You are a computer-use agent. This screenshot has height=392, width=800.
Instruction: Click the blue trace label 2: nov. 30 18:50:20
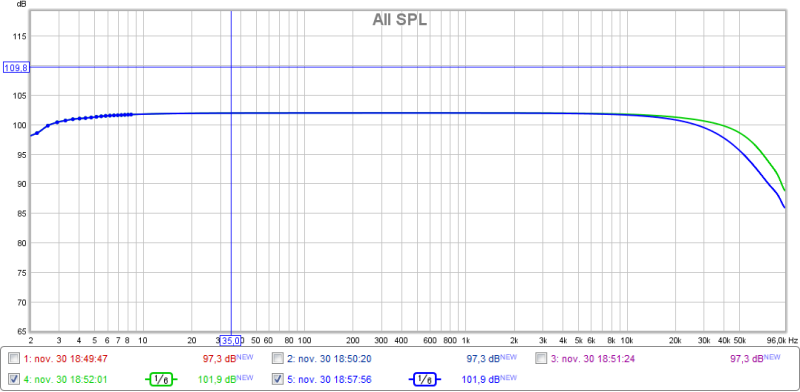click(x=329, y=359)
